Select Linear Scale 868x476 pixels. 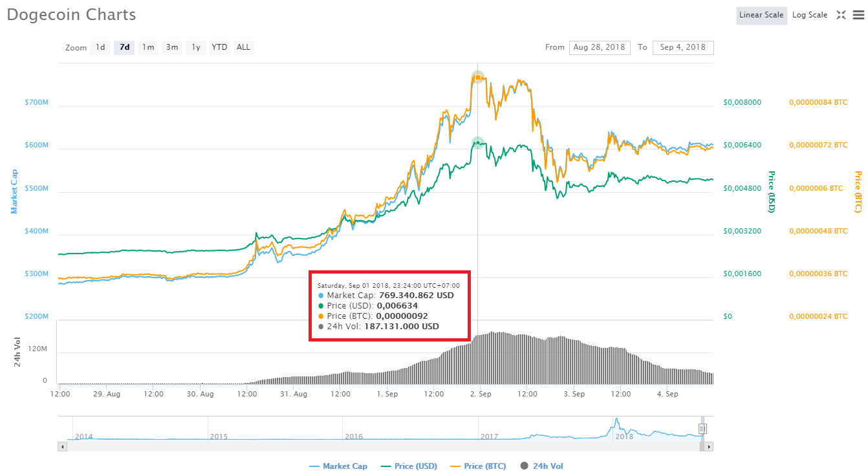(x=761, y=16)
